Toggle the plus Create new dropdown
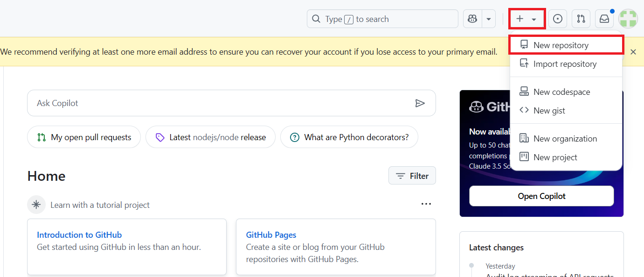This screenshot has width=644, height=277. click(x=527, y=19)
